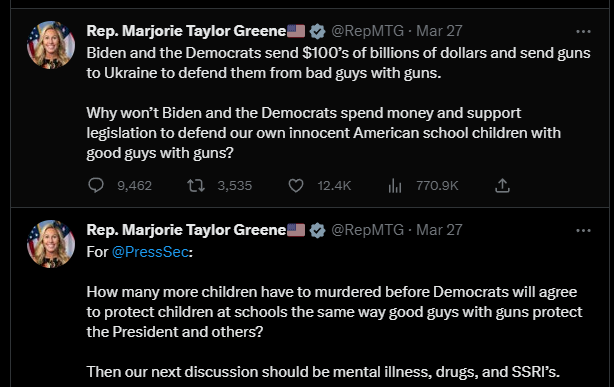Open the first tweet's profile avatar
The height and width of the screenshot is (387, 614).
coord(51,44)
